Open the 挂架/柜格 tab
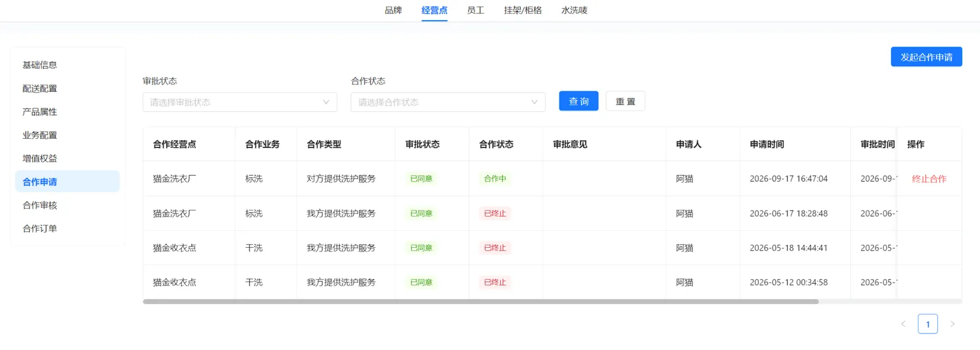The image size is (980, 350). [522, 10]
